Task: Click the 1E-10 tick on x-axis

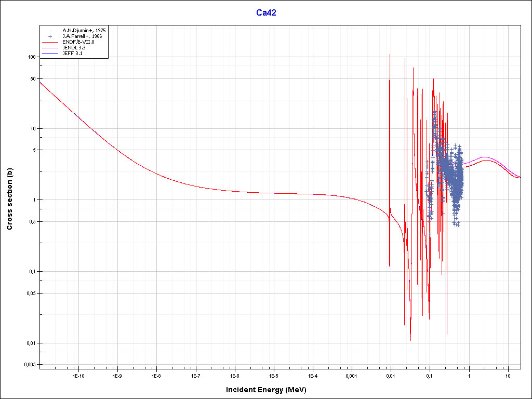Action: pyautogui.click(x=78, y=375)
